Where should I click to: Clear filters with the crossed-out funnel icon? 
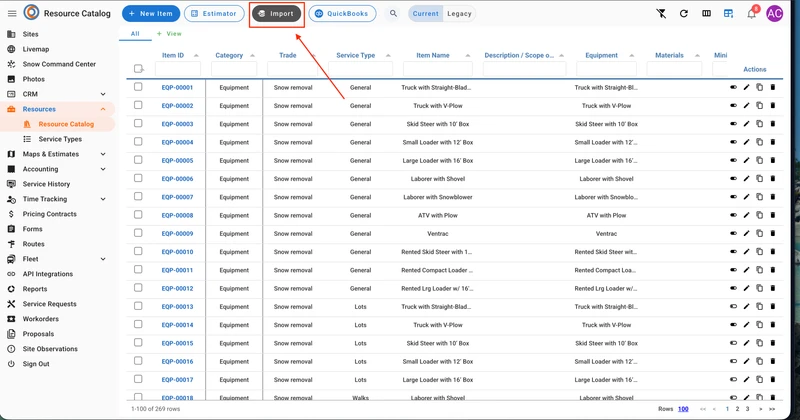[x=661, y=14]
